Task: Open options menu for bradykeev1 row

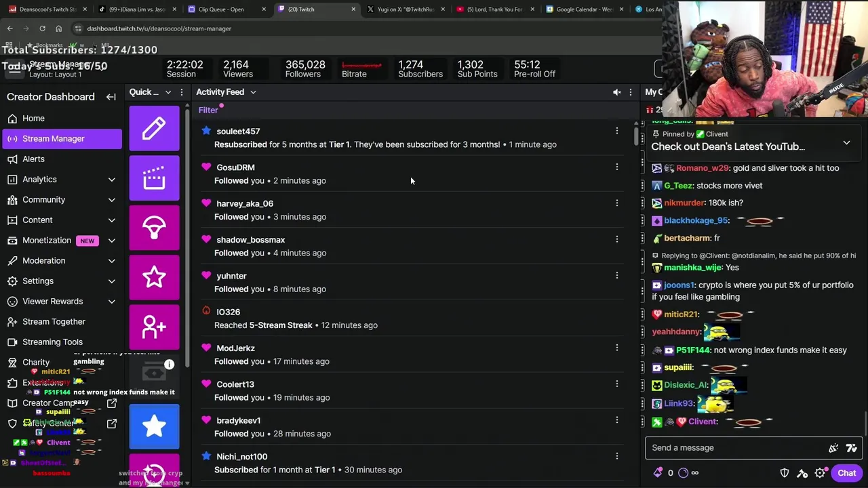Action: [x=616, y=420]
